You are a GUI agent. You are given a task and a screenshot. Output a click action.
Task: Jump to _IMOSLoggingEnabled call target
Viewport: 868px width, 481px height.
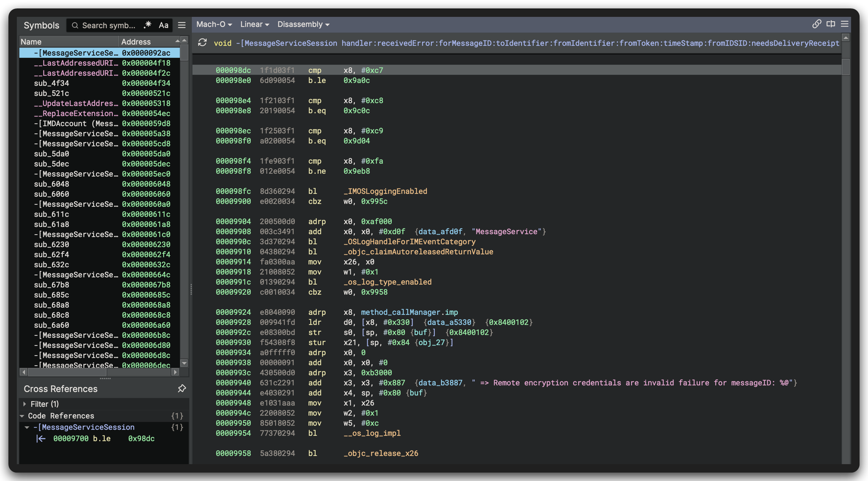(x=385, y=191)
